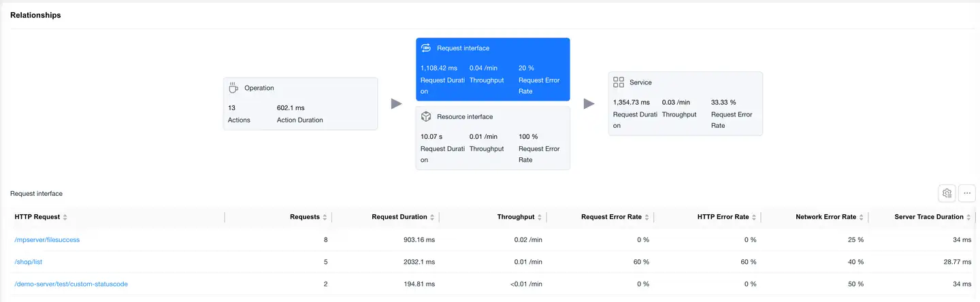
Task: Click the Request interface card icon
Action: tap(426, 48)
